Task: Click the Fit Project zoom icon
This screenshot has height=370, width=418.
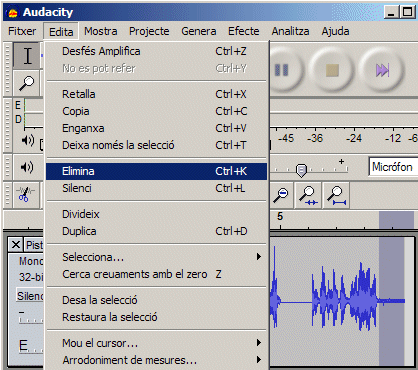Action: tap(336, 196)
